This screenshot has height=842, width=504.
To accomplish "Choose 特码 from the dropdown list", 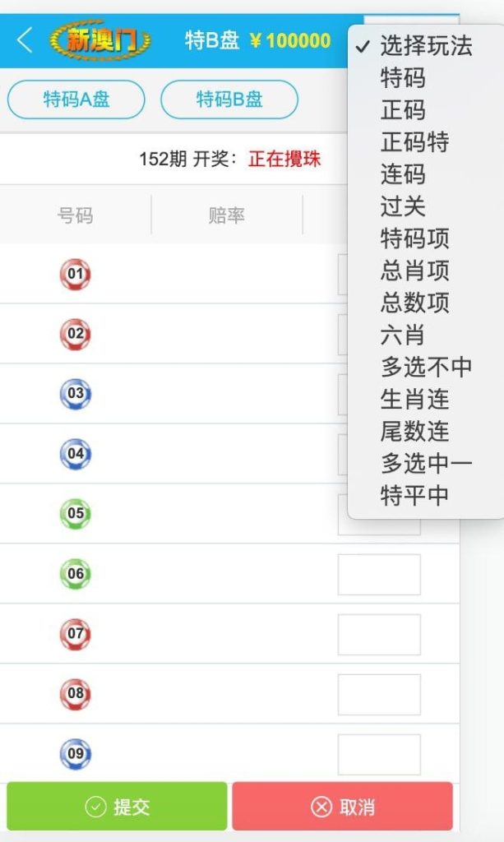I will [403, 78].
